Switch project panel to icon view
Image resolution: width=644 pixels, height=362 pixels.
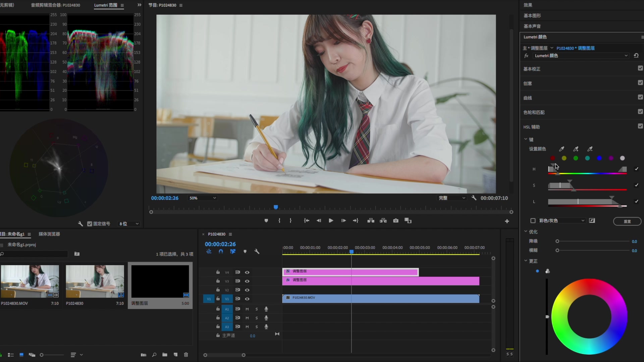pos(21,355)
